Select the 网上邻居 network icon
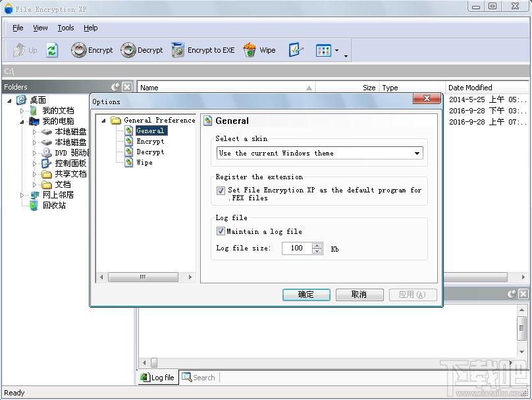Image resolution: width=532 pixels, height=400 pixels. coord(34,195)
